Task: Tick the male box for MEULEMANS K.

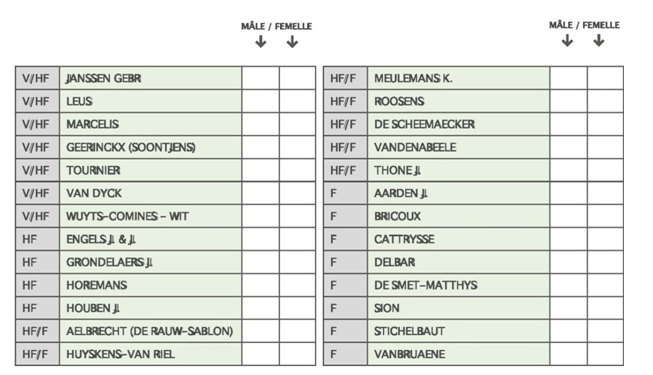Action: click(x=568, y=78)
